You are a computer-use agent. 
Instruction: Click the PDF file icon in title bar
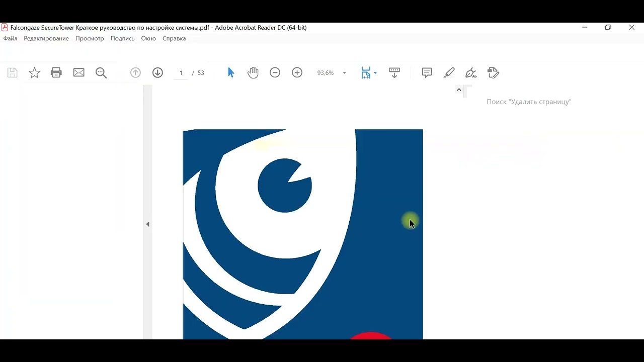coord(5,28)
